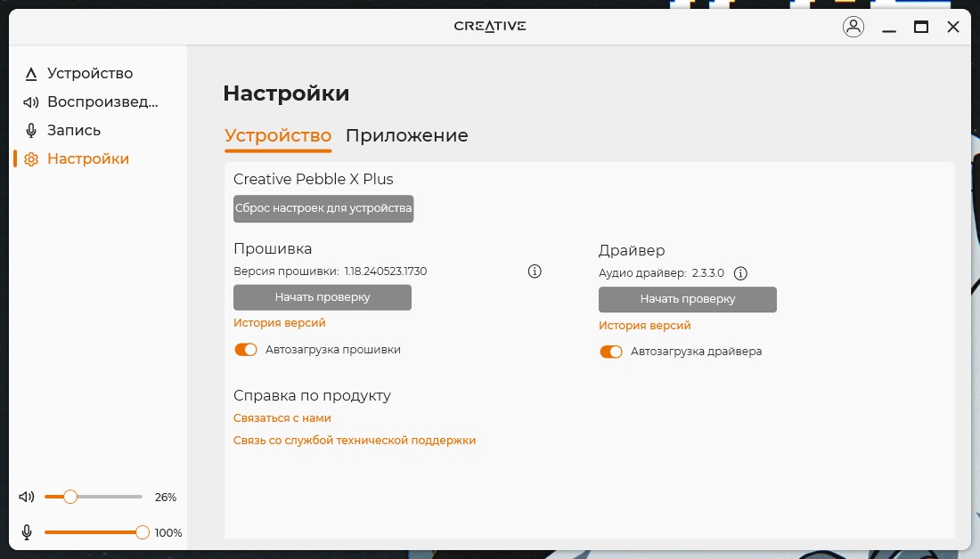
Task: Click Сброс настроек для устройства button
Action: 323,208
